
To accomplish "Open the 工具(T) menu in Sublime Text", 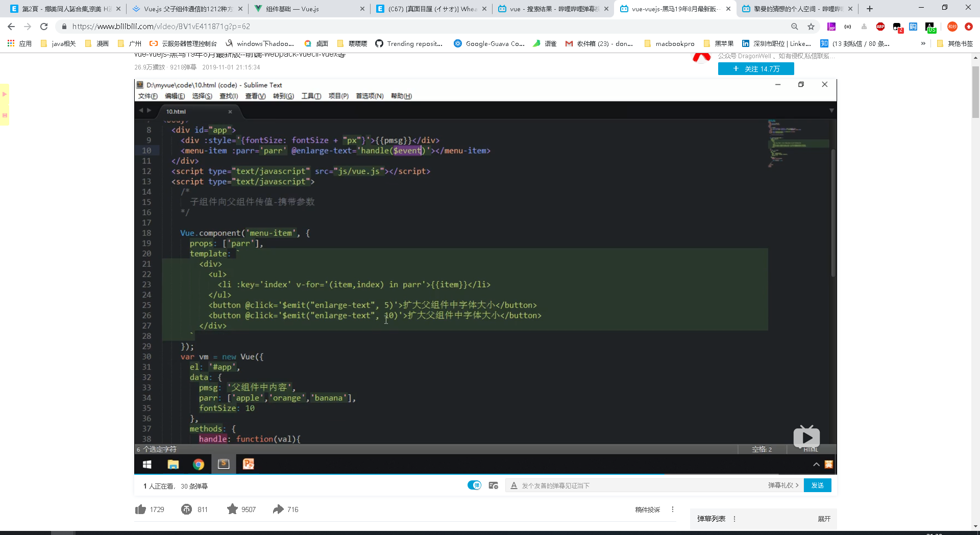I will (x=311, y=96).
